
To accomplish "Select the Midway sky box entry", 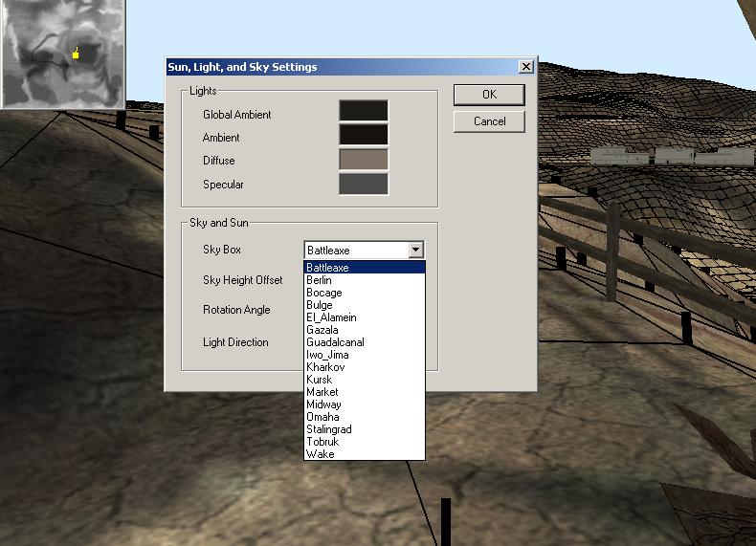I will tap(365, 404).
